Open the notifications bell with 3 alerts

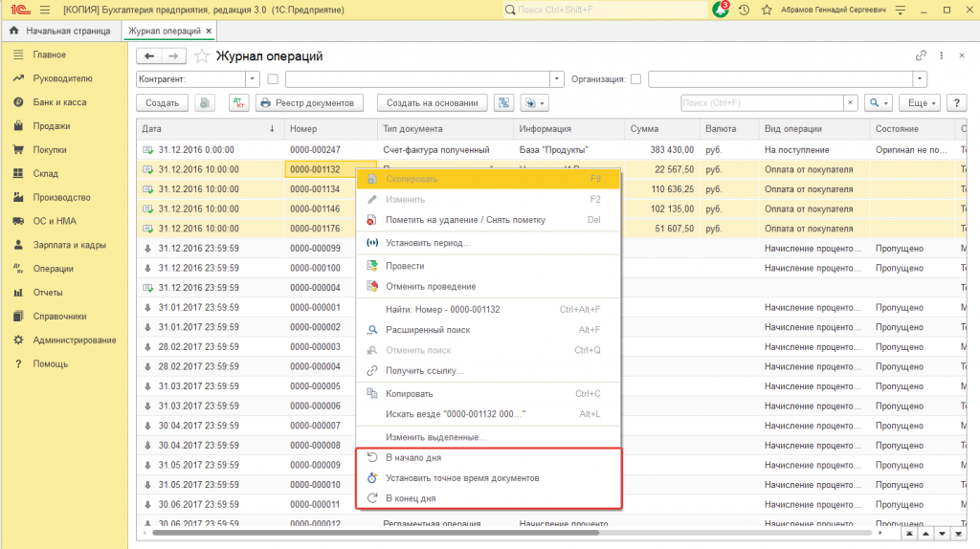click(x=721, y=9)
